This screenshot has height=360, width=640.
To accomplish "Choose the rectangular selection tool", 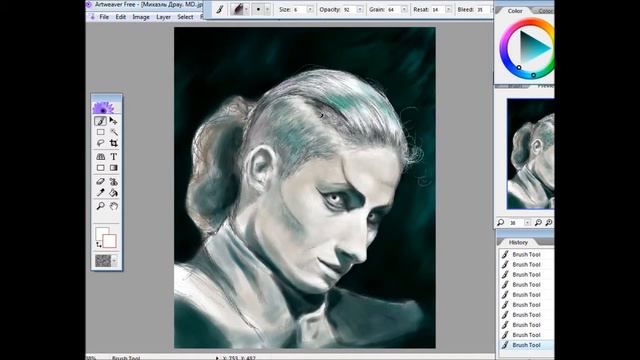I will (x=100, y=132).
